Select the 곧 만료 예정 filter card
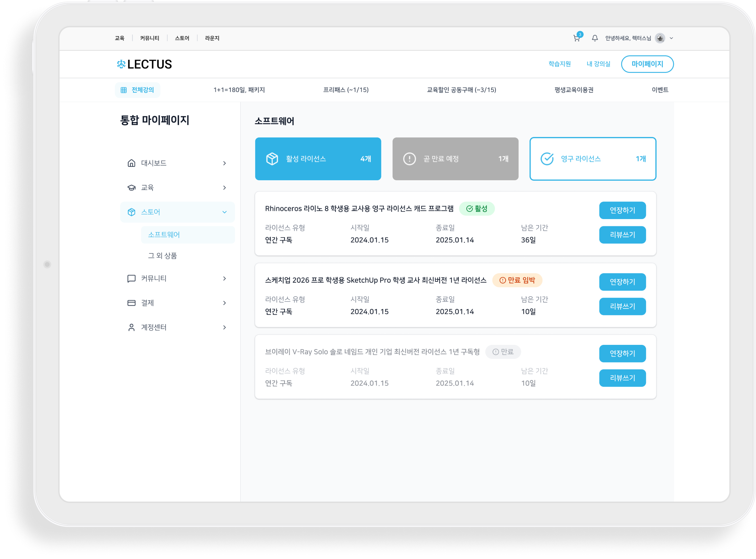756x559 pixels. pos(455,159)
